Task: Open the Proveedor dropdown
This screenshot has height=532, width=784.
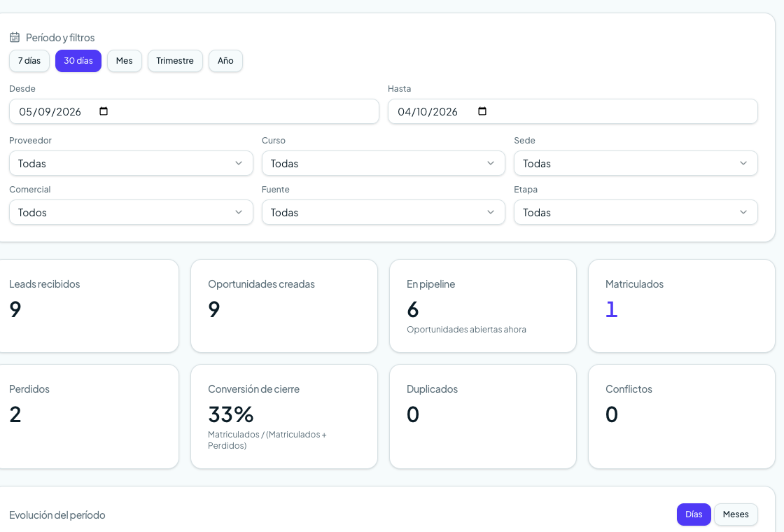Action: pyautogui.click(x=131, y=164)
